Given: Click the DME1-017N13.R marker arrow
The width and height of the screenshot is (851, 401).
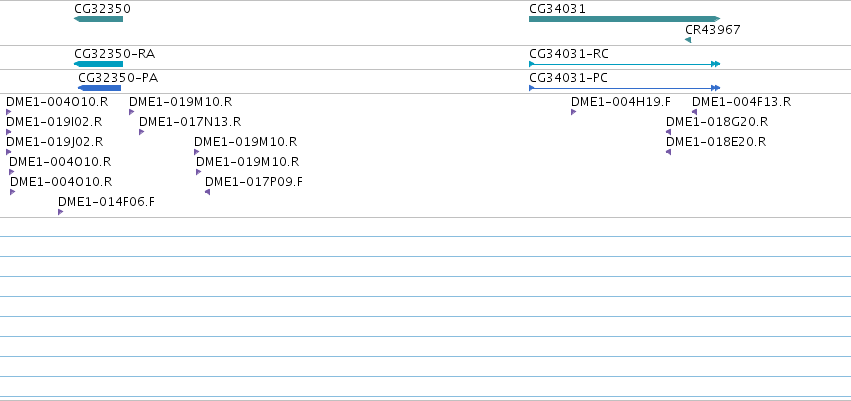Looking at the screenshot, I should pyautogui.click(x=142, y=132).
